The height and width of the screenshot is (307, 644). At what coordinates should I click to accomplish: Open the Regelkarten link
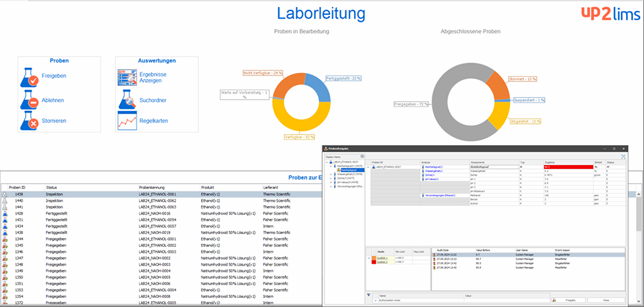pyautogui.click(x=154, y=121)
